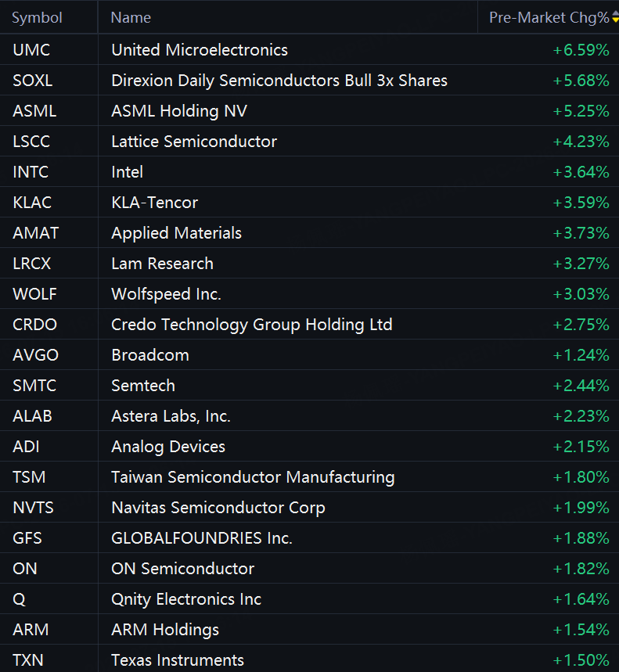Screen dimensions: 619x672
Task: Open the AMAT ticker symbol
Action: (35, 232)
